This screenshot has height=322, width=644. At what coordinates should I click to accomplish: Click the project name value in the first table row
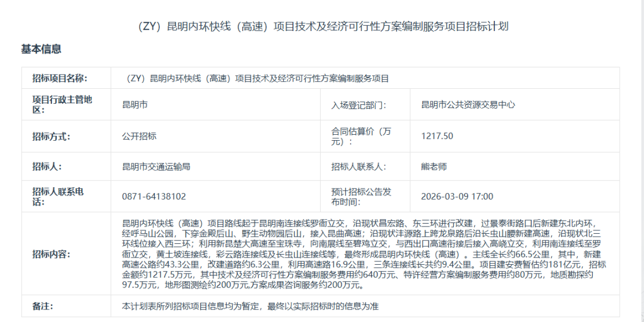click(x=256, y=78)
